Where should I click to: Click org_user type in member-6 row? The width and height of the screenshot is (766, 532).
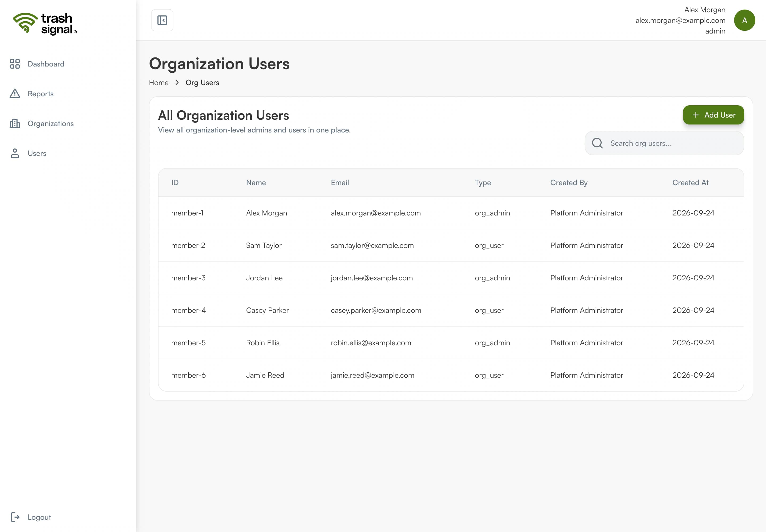pyautogui.click(x=489, y=375)
